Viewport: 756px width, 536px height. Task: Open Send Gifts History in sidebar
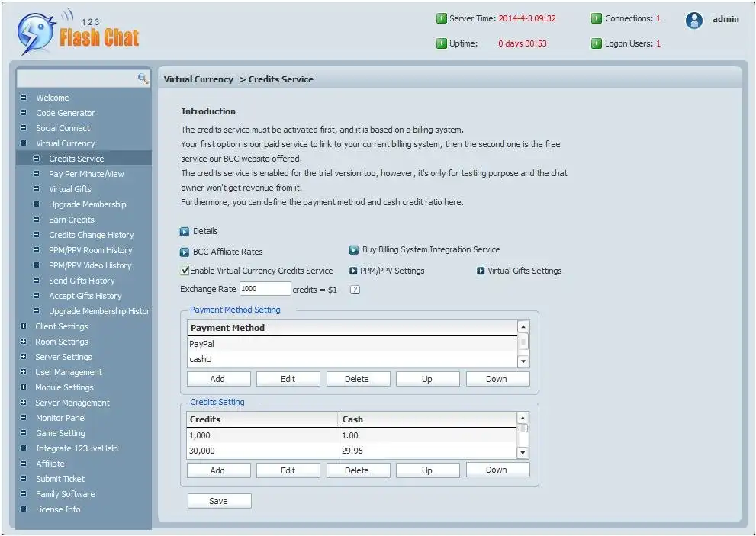pos(82,281)
